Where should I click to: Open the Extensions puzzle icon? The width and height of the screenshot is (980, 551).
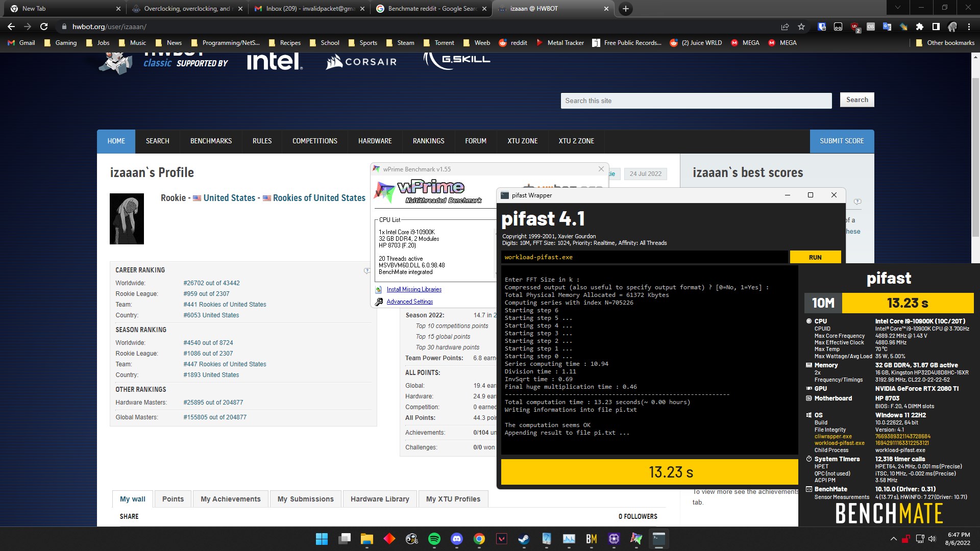pos(920,27)
